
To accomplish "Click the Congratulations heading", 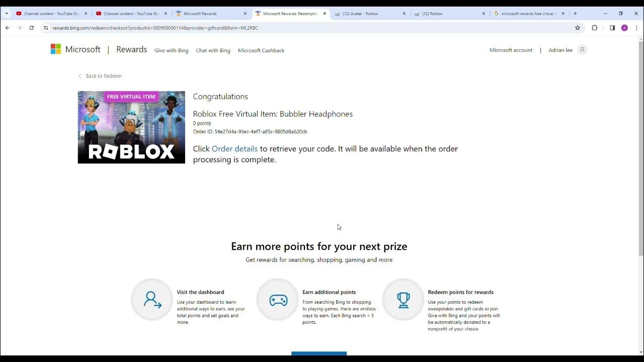I will pyautogui.click(x=220, y=97).
